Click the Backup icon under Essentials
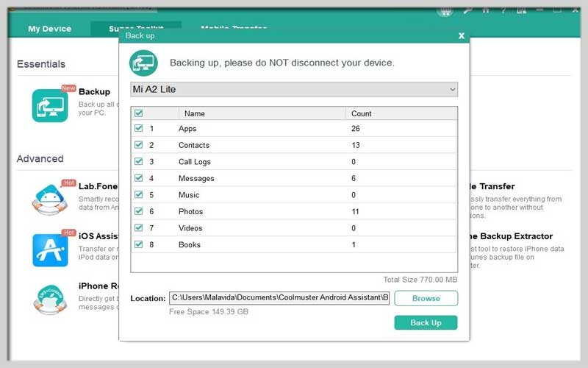The image size is (588, 368). 50,105
